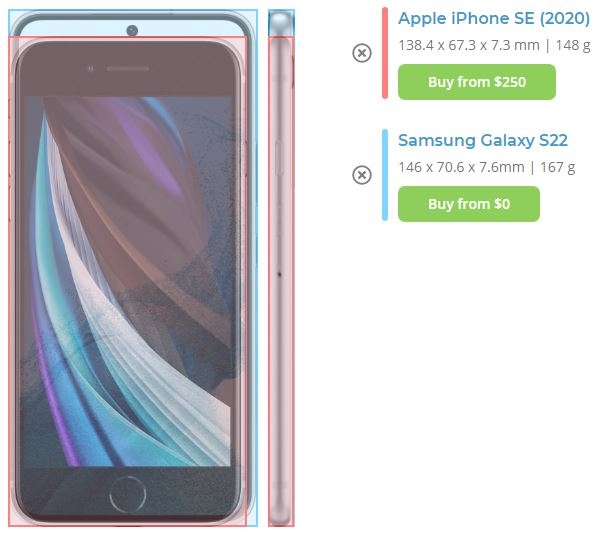
Task: Click the iPhone SE dimensions 138.4 x 67.3 x 7.3 mm
Action: pos(469,45)
